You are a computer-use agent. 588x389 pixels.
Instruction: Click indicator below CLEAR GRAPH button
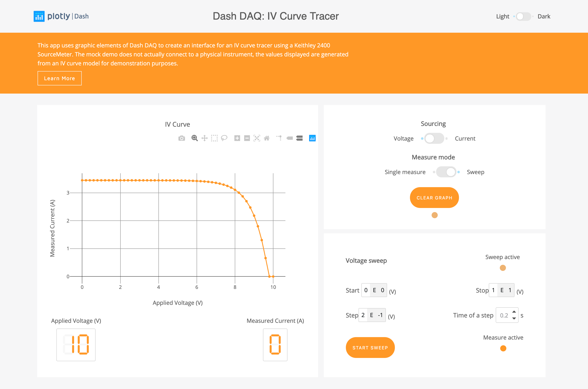coord(434,215)
